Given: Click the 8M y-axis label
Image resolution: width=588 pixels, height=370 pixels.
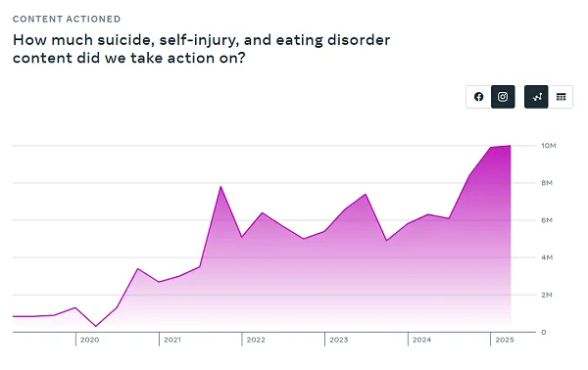Looking at the screenshot, I should tap(547, 183).
